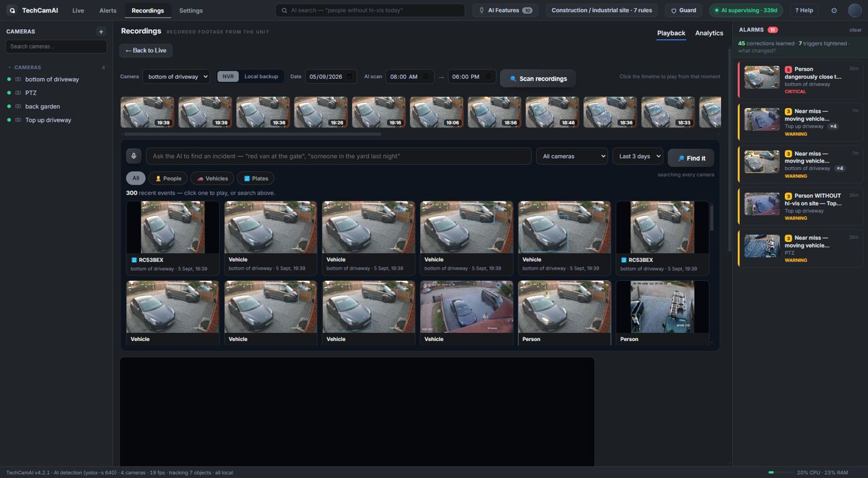
Task: Click camera icon beside PTZ
Action: click(18, 93)
